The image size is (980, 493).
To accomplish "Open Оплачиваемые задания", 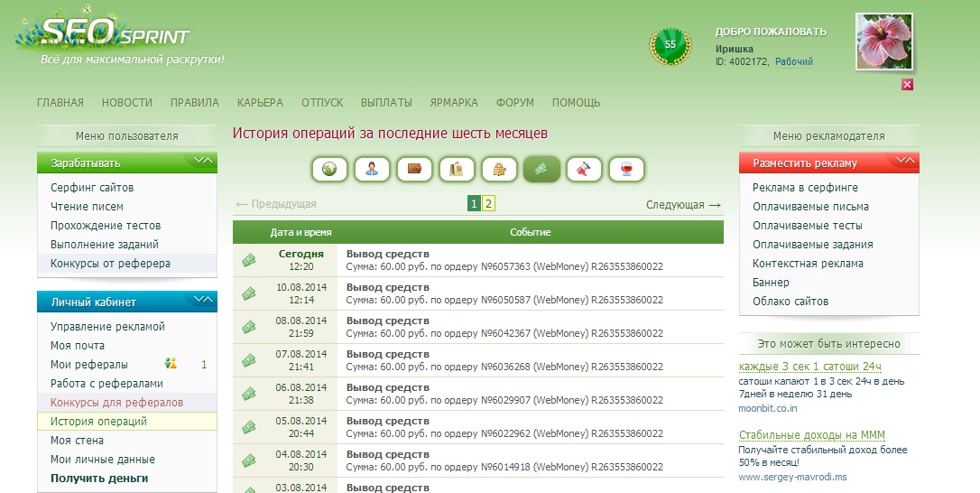I will pos(813,245).
